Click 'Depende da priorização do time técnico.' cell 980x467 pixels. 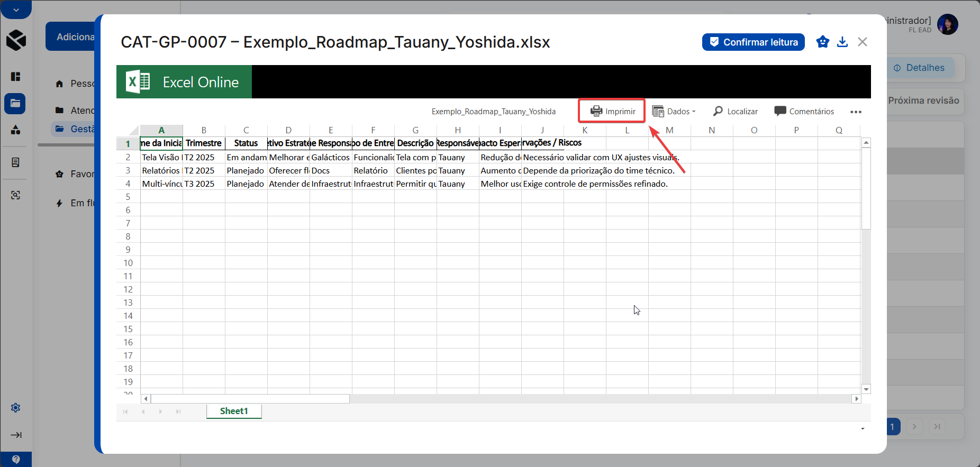(x=598, y=170)
